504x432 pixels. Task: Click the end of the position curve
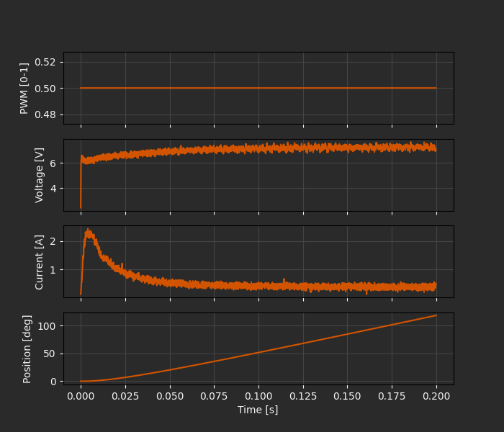pos(436,315)
